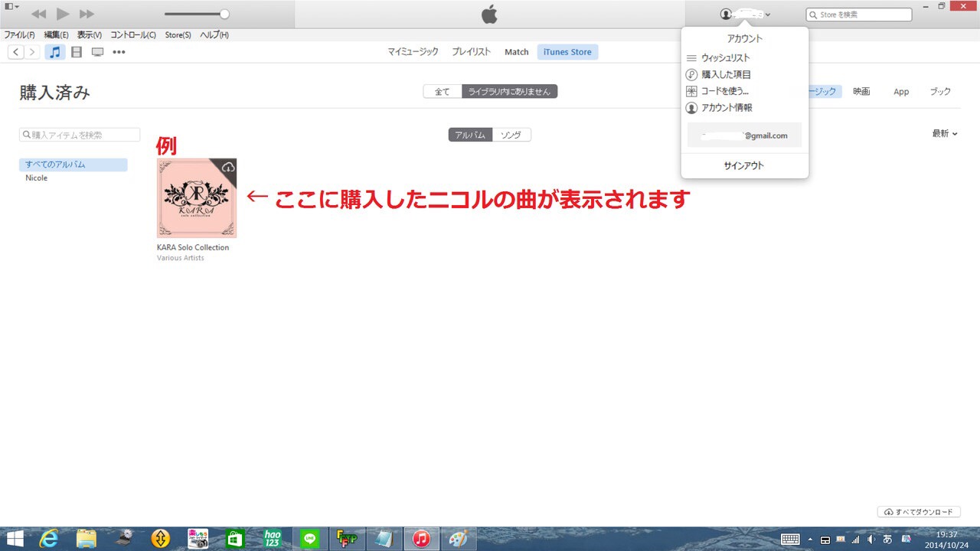Open the Windows Store taskbar icon
The height and width of the screenshot is (551, 980).
coord(235,539)
